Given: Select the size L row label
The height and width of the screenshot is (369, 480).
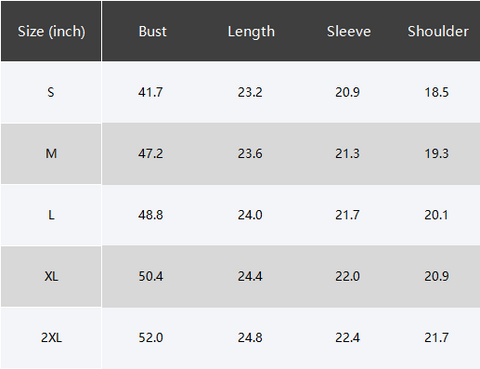Looking at the screenshot, I should [x=51, y=215].
